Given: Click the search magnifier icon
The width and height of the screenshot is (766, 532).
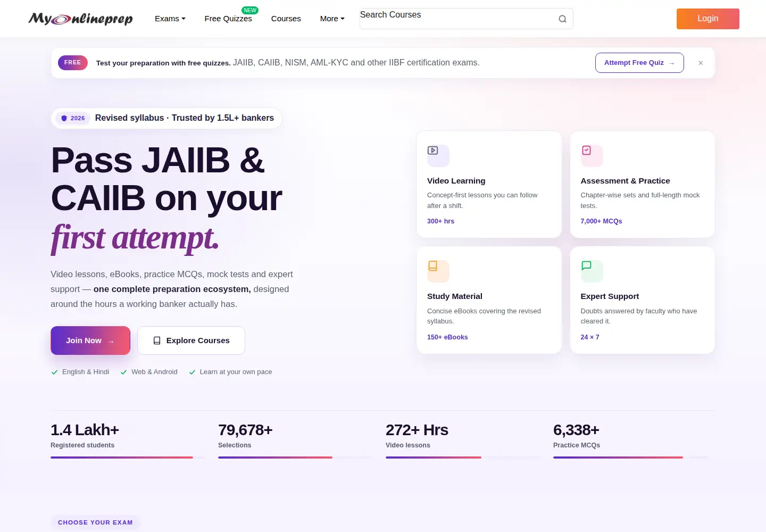Looking at the screenshot, I should tap(562, 19).
